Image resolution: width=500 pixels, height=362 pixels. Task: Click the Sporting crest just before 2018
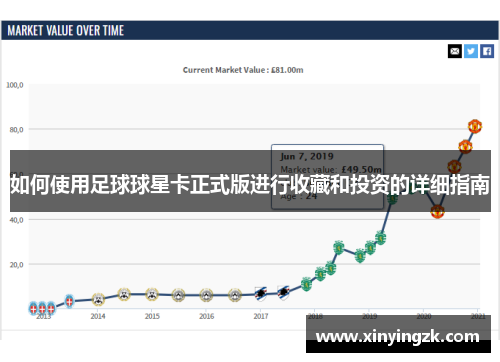306,284
